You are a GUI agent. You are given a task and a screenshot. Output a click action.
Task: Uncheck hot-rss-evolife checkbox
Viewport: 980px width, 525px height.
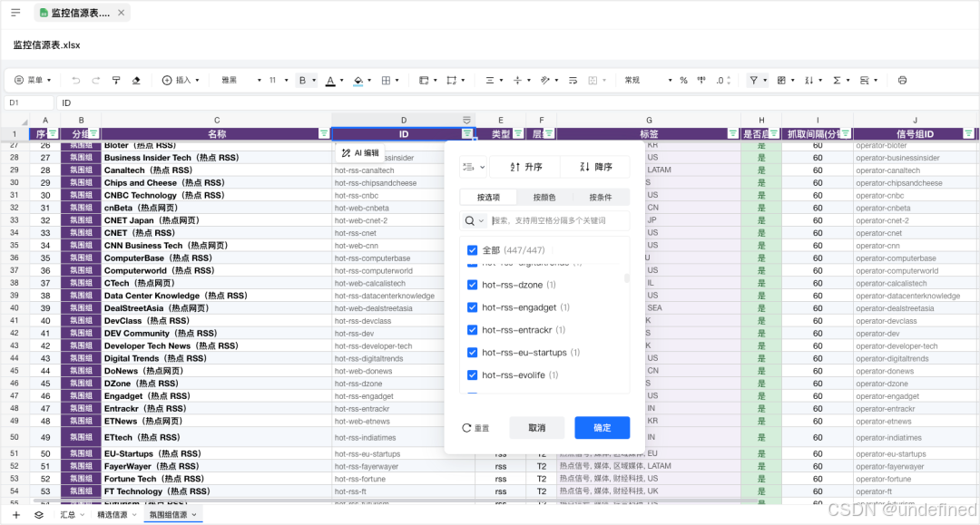pyautogui.click(x=473, y=375)
